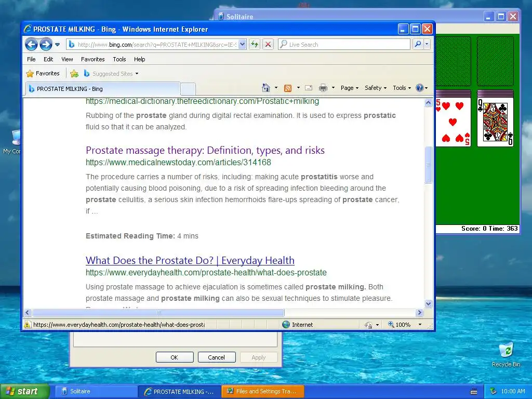The height and width of the screenshot is (399, 532).
Task: Click Add to Favorites Bar icon
Action: coord(74,73)
